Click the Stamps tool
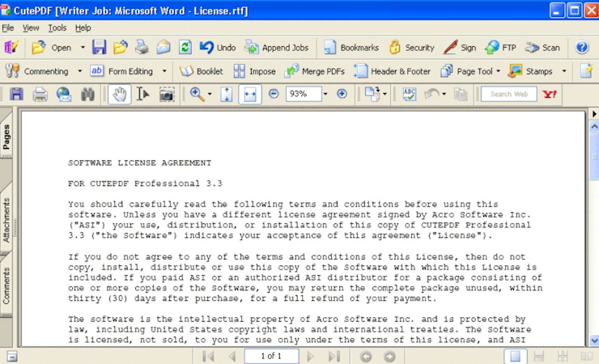The image size is (599, 364). coord(530,71)
